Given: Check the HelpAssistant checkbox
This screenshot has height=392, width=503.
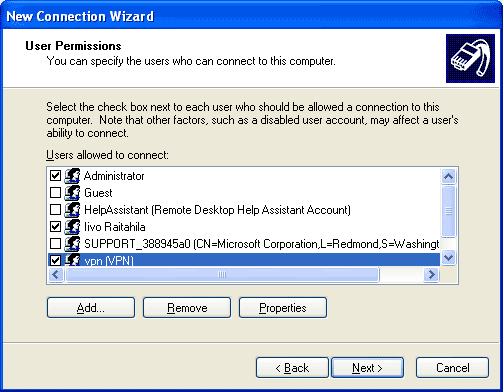Looking at the screenshot, I should coord(55,209).
